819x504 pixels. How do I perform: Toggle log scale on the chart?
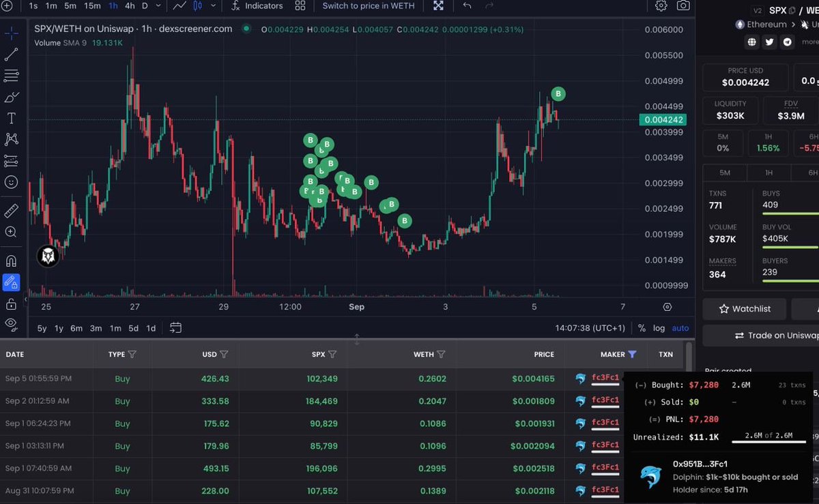tap(659, 328)
